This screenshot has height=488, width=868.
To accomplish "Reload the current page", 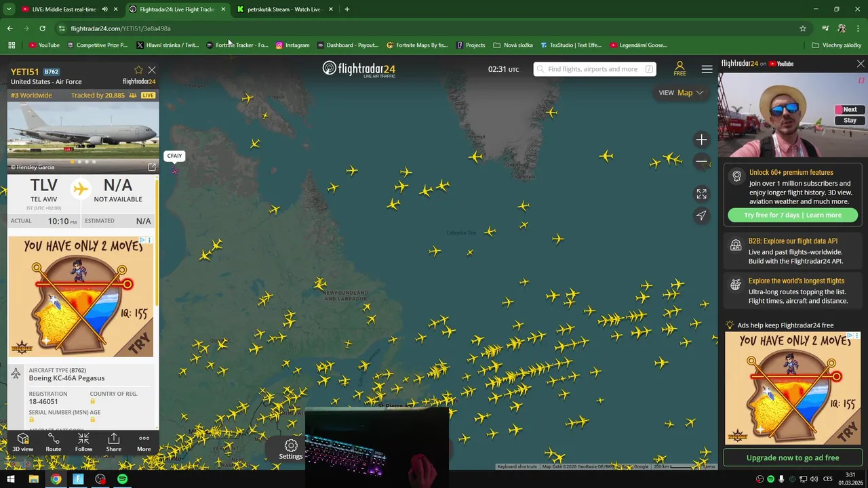I will pos(42,28).
